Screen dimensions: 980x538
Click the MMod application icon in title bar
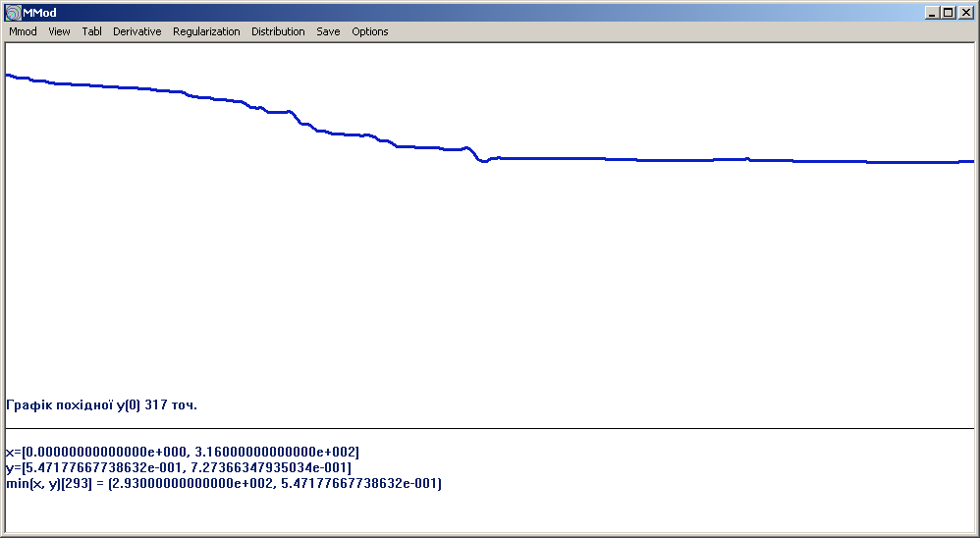tap(13, 13)
